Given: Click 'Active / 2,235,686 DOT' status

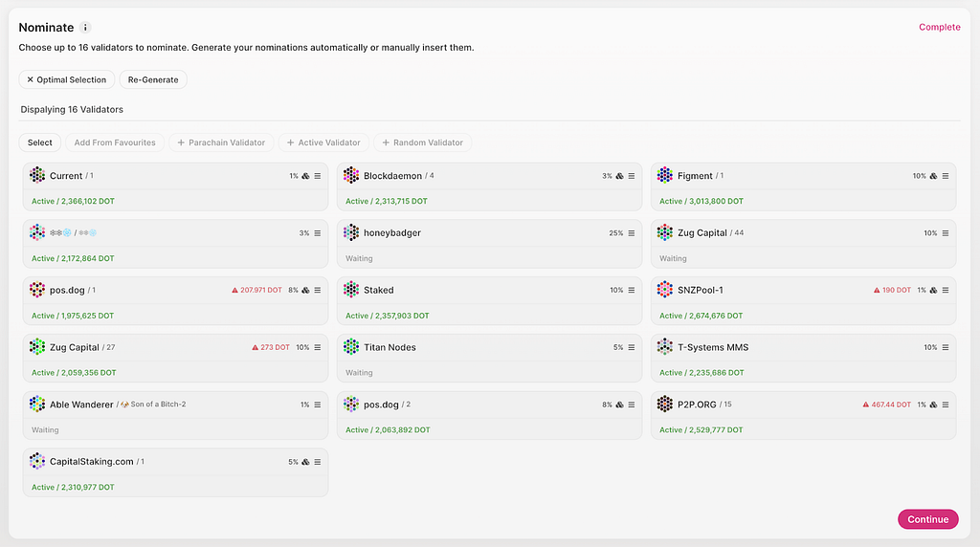Looking at the screenshot, I should click(702, 373).
